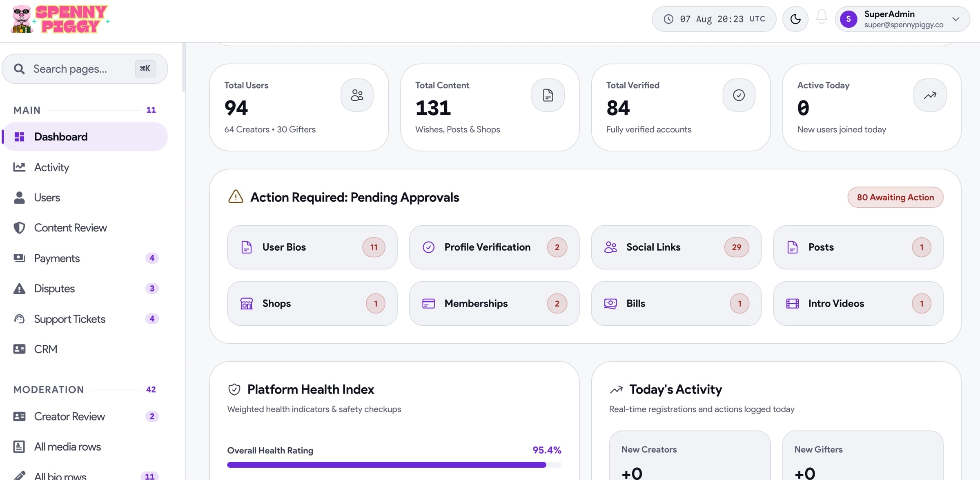Click the Platform Health Index shield icon
The image size is (980, 480).
[234, 389]
